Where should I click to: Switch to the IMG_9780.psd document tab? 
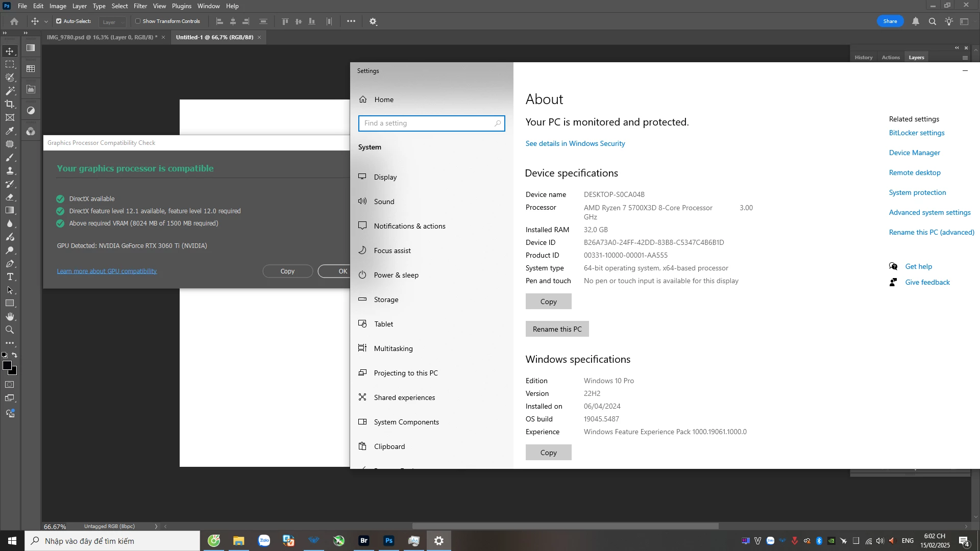(102, 37)
